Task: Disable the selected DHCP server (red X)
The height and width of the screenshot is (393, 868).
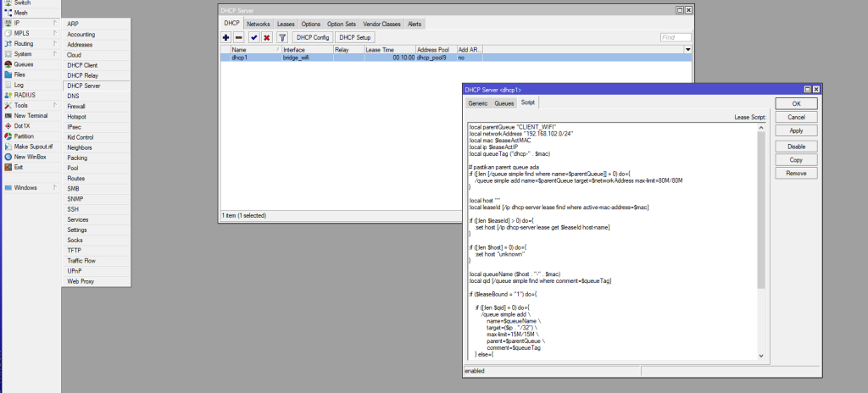Action: [267, 37]
